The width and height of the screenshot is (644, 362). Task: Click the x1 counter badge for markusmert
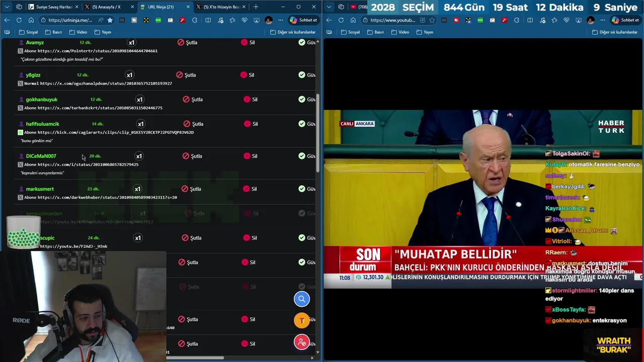(137, 189)
